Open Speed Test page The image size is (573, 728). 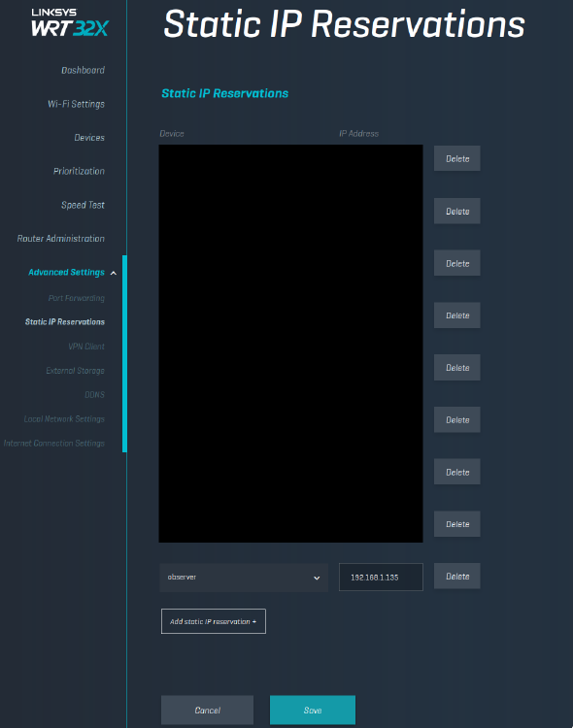pos(83,205)
